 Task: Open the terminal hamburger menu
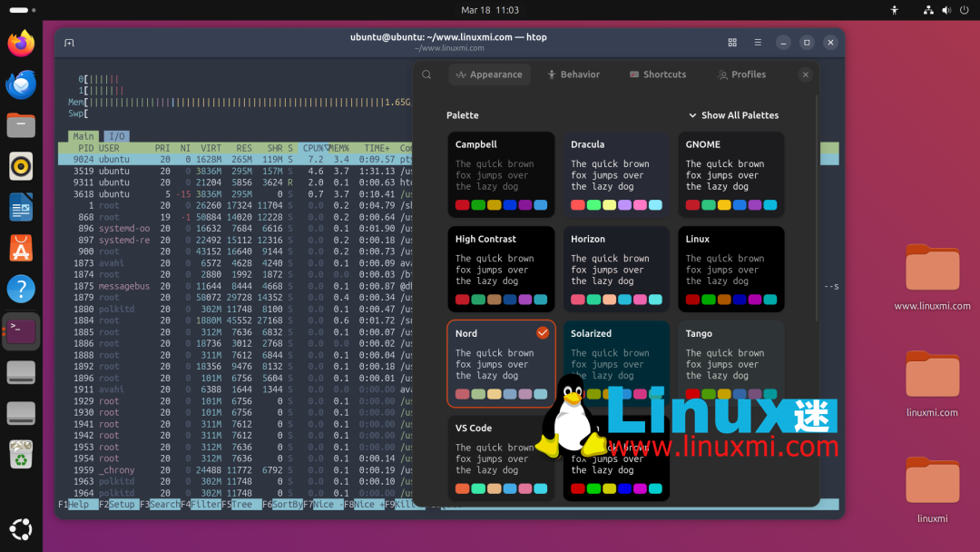(757, 42)
